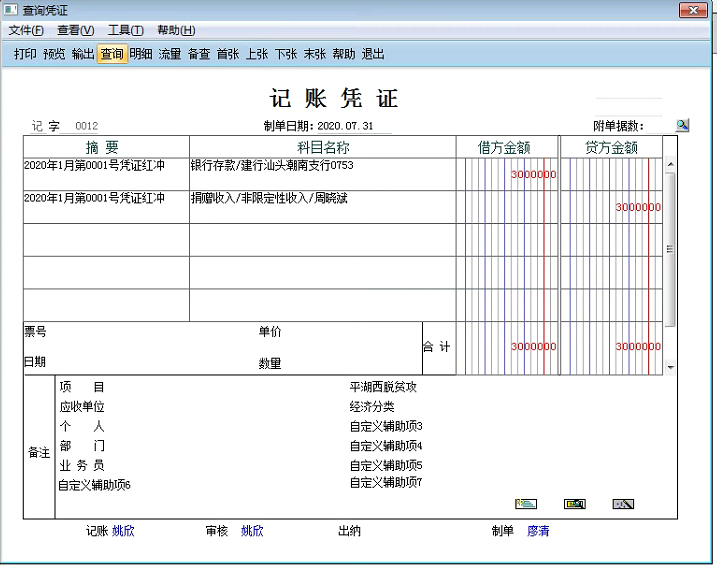The image size is (717, 567).
Task: Click reviewer name 姚欣 next to 审核
Action: click(x=252, y=530)
